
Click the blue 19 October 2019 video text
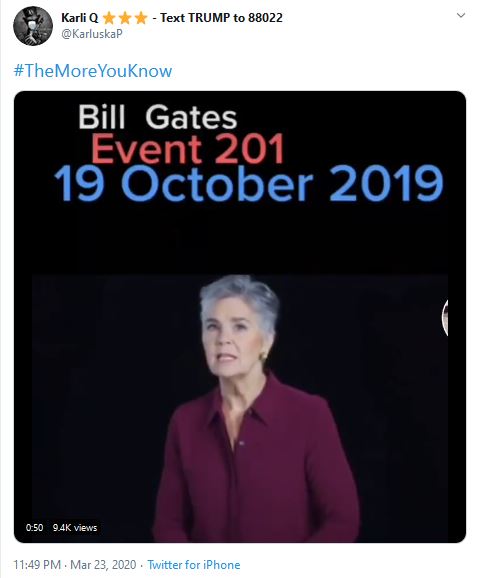point(248,183)
